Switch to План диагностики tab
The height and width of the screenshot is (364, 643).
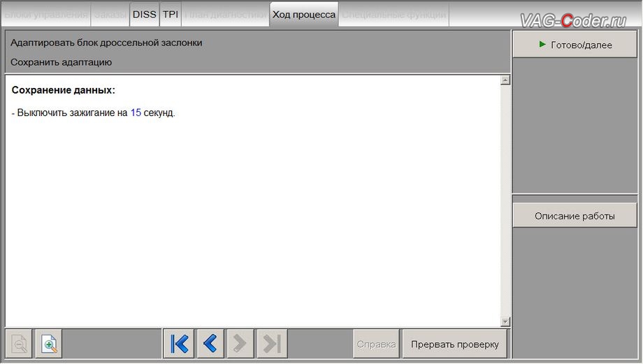226,15
